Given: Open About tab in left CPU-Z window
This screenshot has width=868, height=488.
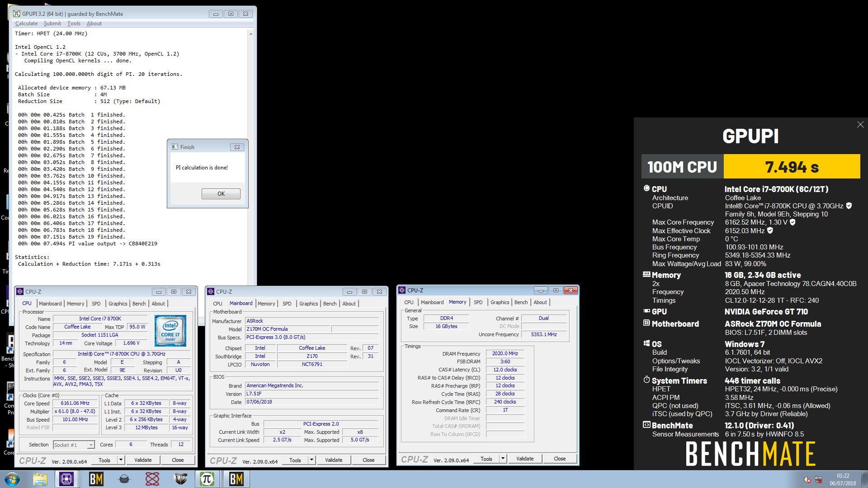Looking at the screenshot, I should (158, 304).
